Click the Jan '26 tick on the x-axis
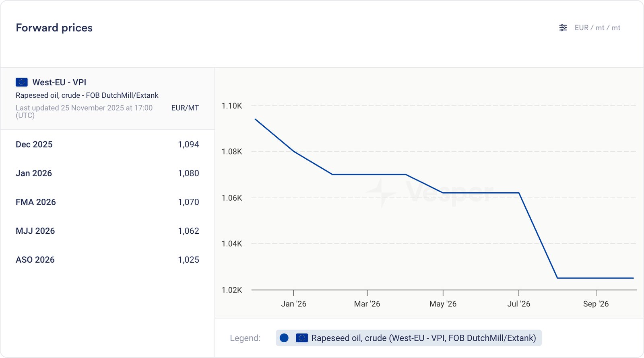Image resolution: width=644 pixels, height=358 pixels. pyautogui.click(x=293, y=304)
